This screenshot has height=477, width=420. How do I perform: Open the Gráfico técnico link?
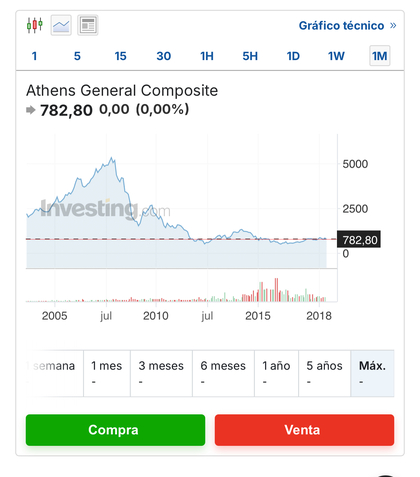point(347,26)
